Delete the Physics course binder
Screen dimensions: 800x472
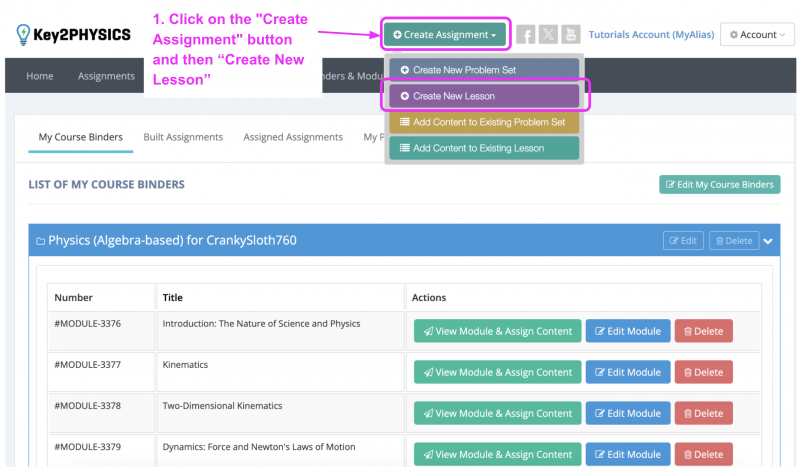click(x=734, y=241)
